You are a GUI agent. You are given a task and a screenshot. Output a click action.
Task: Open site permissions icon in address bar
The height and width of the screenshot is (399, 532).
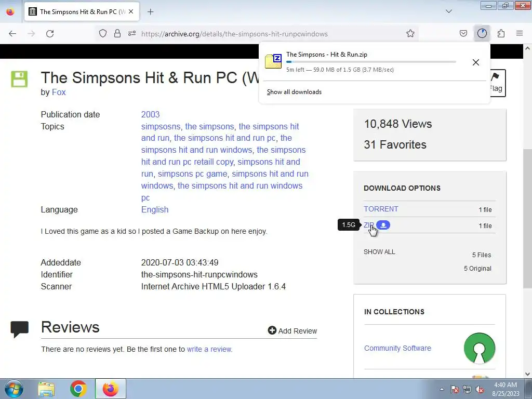131,33
